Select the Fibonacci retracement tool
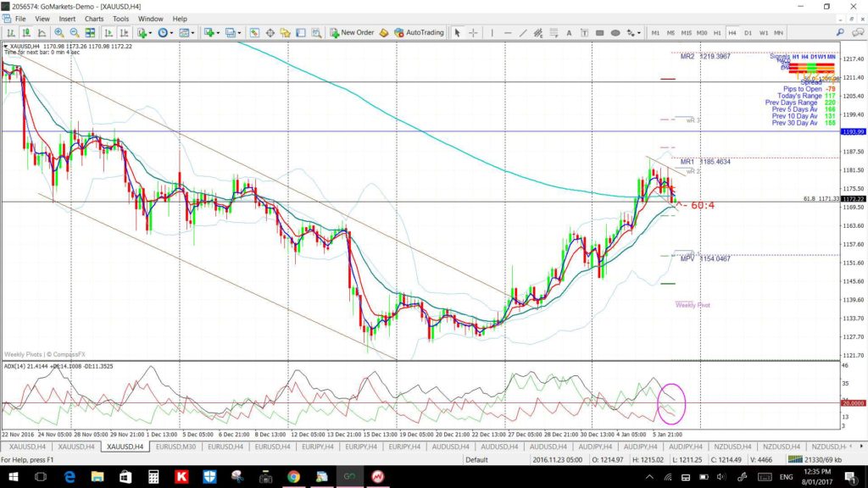 554,33
